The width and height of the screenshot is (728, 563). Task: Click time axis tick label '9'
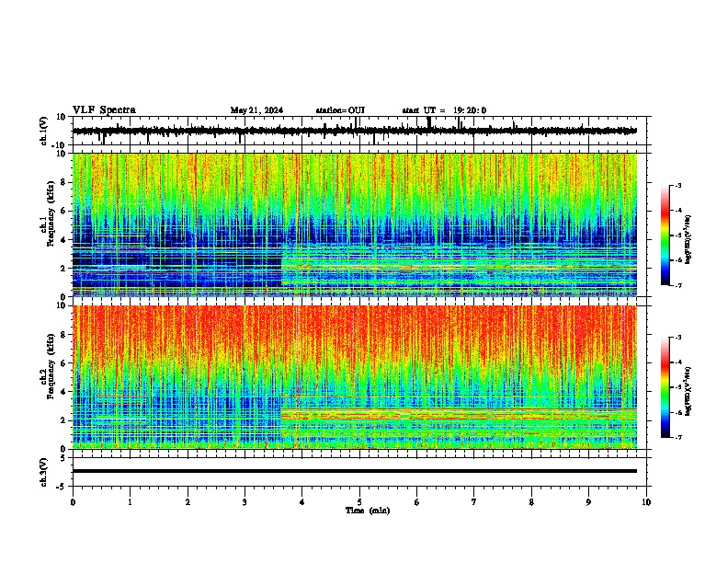[588, 502]
